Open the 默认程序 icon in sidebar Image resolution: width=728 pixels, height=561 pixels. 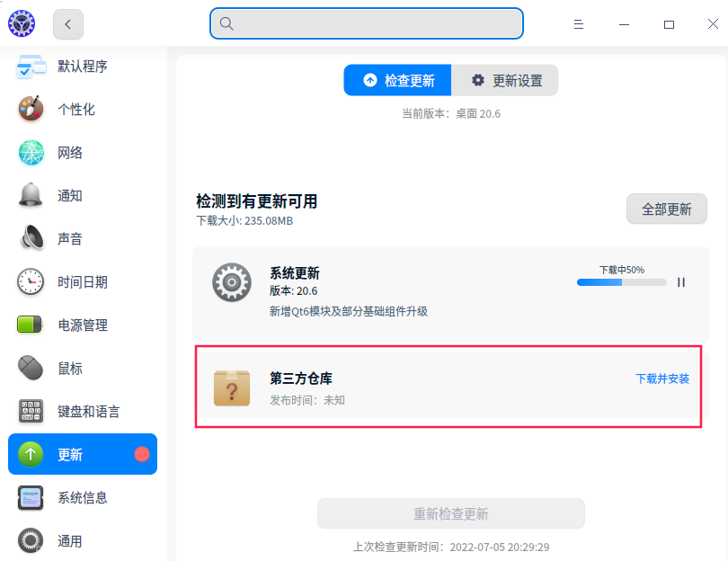pos(31,66)
